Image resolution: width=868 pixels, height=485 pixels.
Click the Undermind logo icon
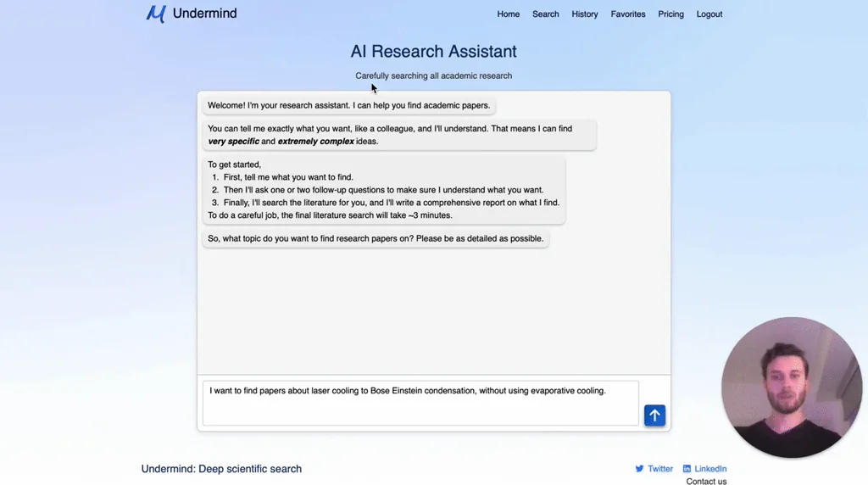155,14
